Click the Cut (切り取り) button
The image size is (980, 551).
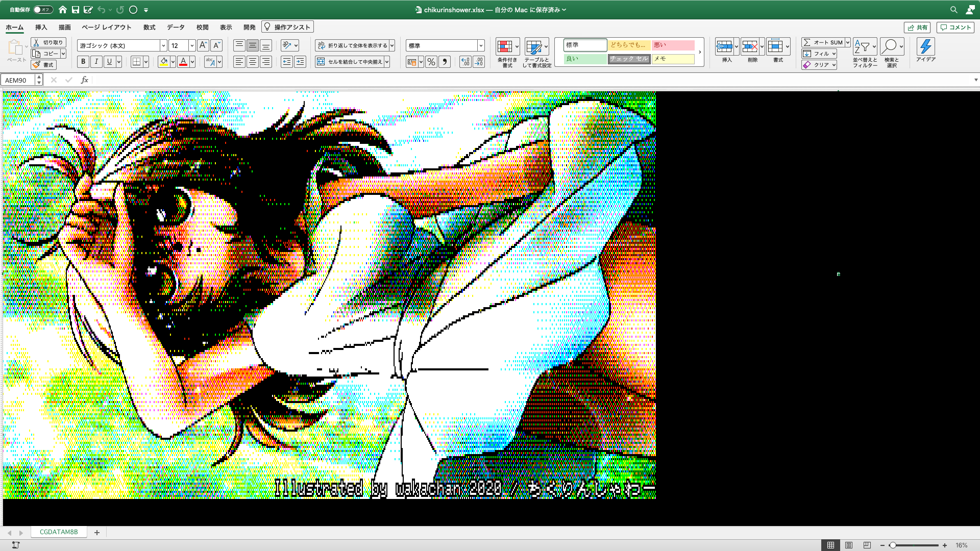point(48,42)
